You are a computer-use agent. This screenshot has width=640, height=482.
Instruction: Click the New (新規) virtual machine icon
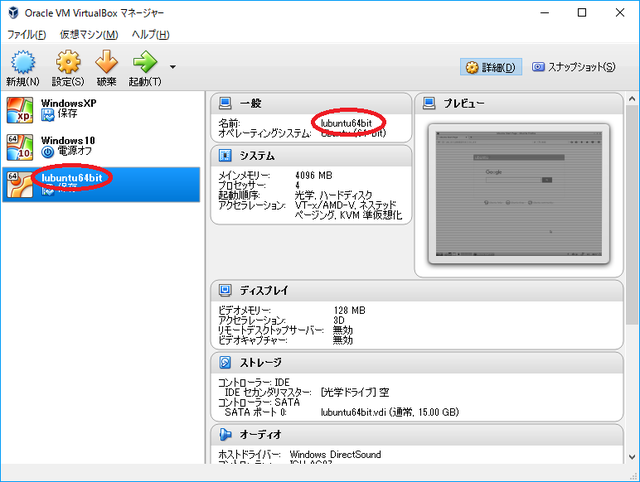tap(22, 62)
